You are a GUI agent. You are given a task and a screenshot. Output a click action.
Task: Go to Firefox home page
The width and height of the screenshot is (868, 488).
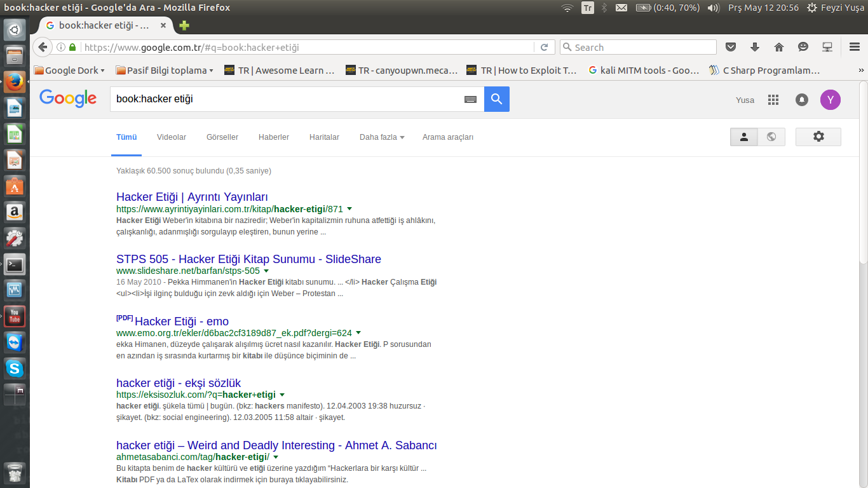tap(778, 47)
